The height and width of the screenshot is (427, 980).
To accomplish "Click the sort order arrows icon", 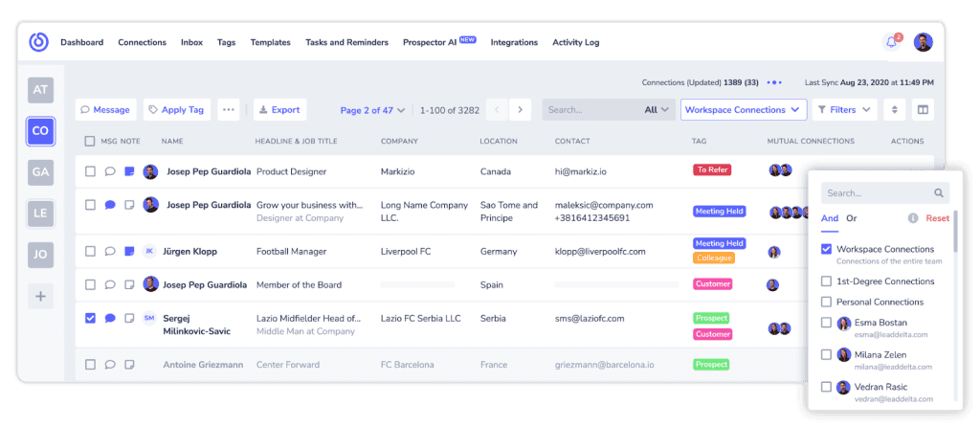I will coord(895,109).
